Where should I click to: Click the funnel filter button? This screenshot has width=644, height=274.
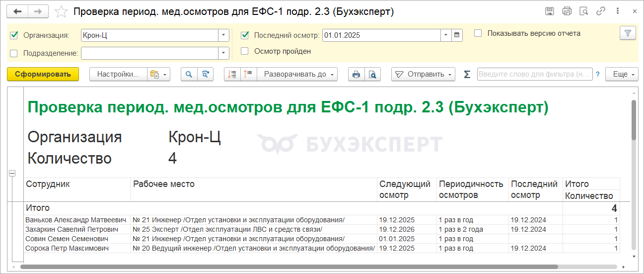[628, 33]
